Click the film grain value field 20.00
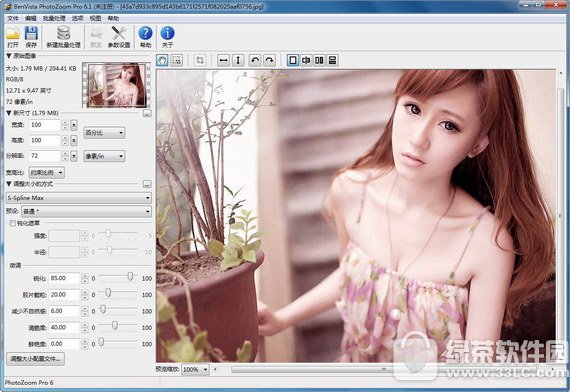The image size is (570, 392). pos(64,295)
